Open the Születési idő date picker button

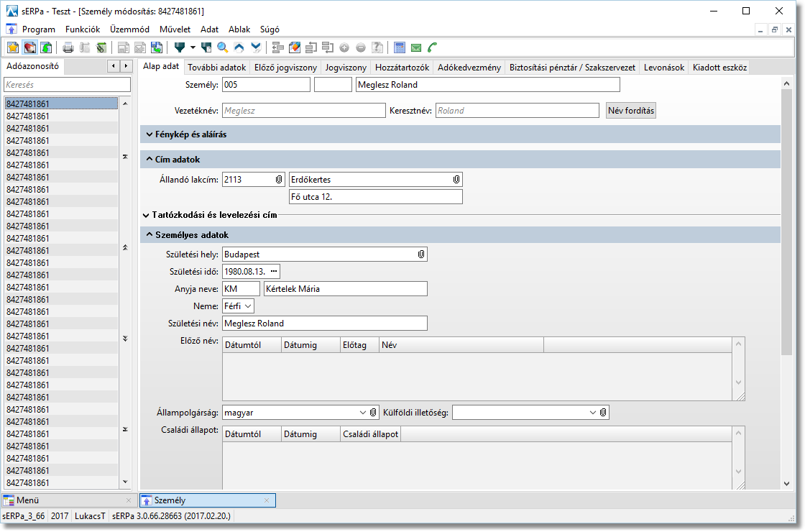(273, 271)
